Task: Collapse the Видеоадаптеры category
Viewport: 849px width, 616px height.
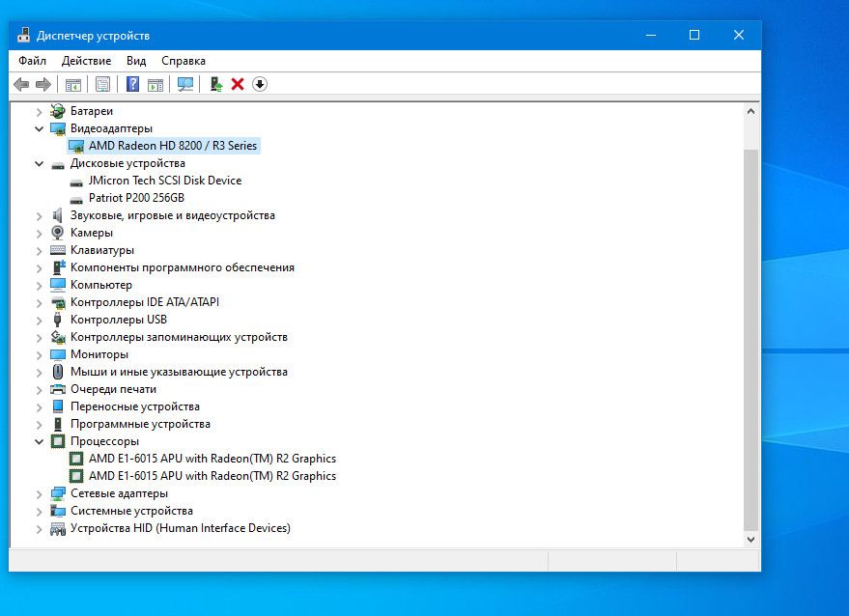Action: point(39,128)
